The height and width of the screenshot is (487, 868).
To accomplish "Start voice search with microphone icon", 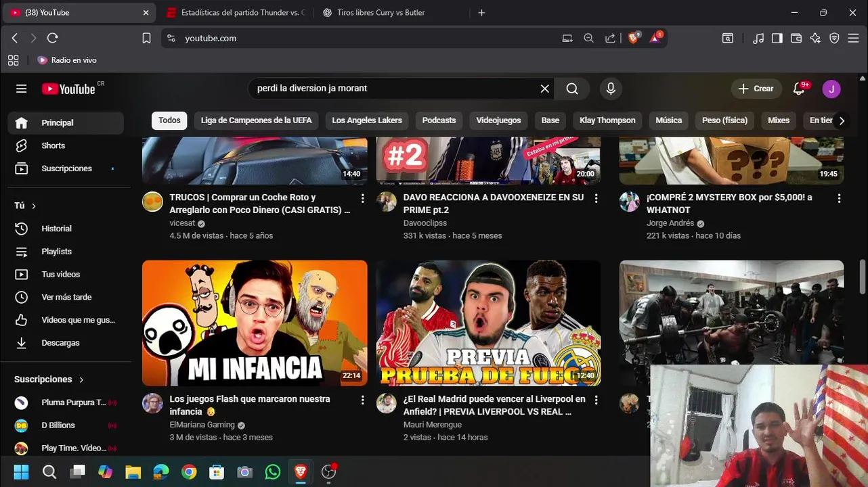I will [611, 89].
